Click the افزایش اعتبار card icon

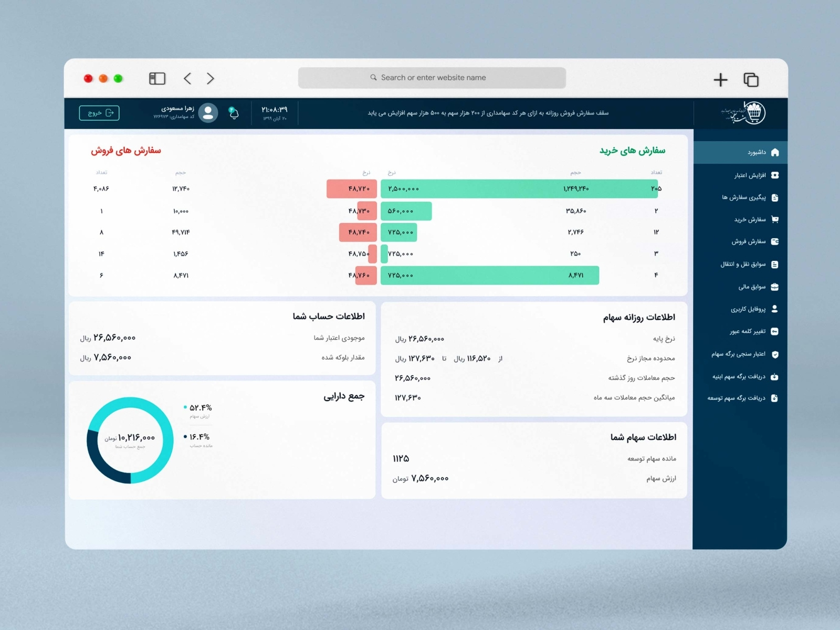pyautogui.click(x=775, y=175)
